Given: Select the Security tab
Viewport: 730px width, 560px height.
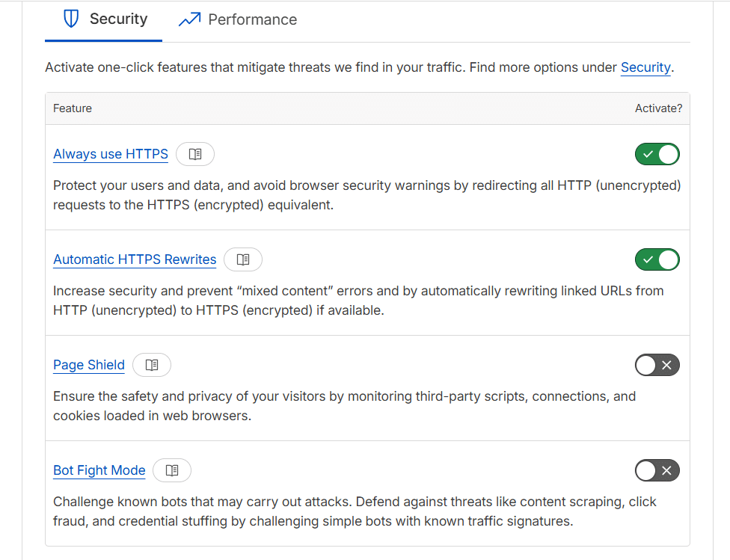Looking at the screenshot, I should click(x=103, y=19).
